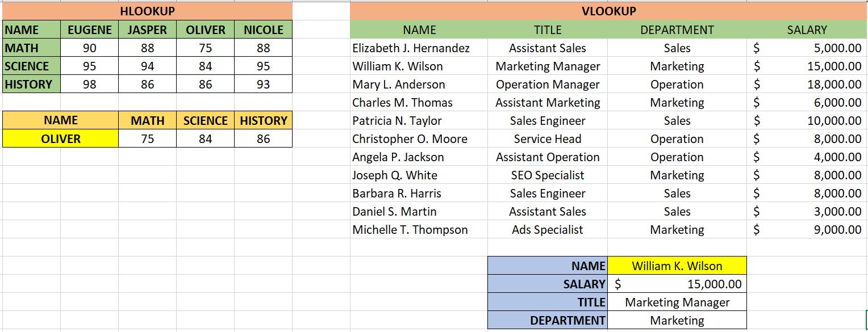
Task: Select the JASPER column header cell
Action: point(147,30)
